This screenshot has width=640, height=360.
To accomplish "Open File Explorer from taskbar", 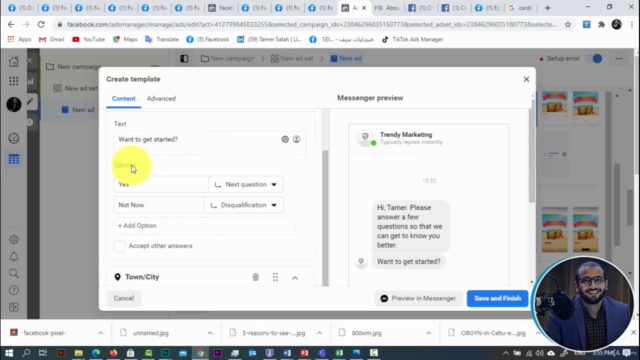I will (78, 353).
